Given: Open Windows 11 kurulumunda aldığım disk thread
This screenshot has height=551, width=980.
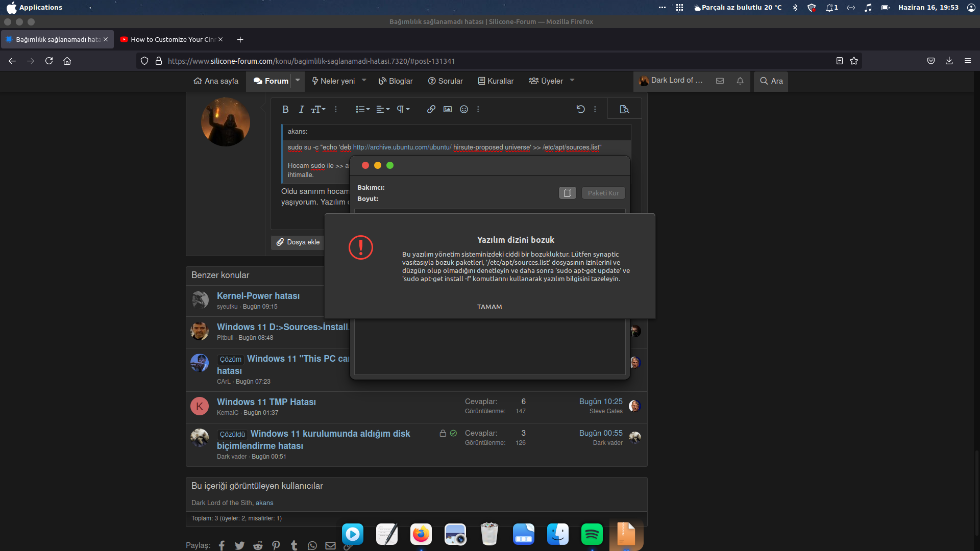Looking at the screenshot, I should tap(313, 439).
